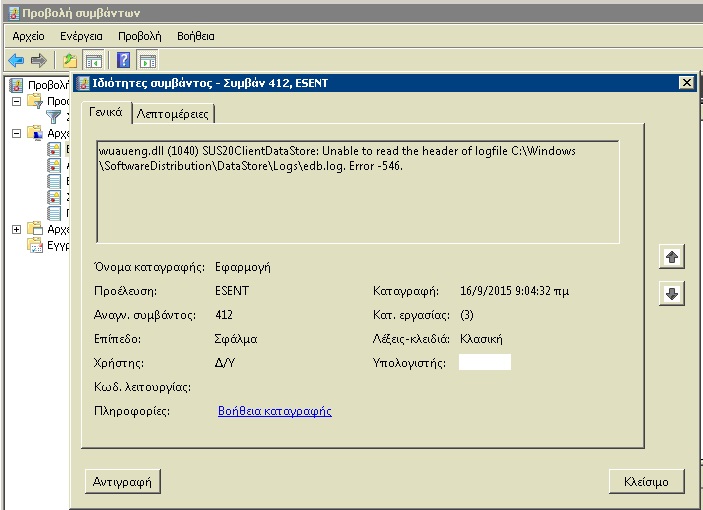Click the Event Viewer title bar icon
The height and width of the screenshot is (510, 703).
[14, 13]
